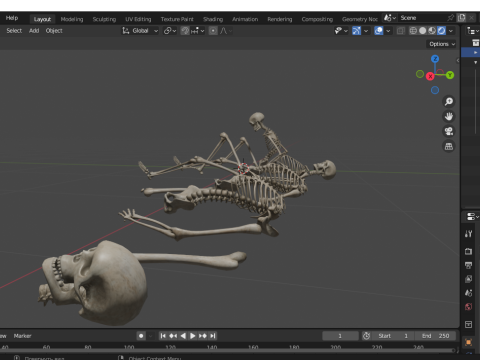480x360 pixels.
Task: Create a new scene with copy icon
Action: tap(461, 18)
